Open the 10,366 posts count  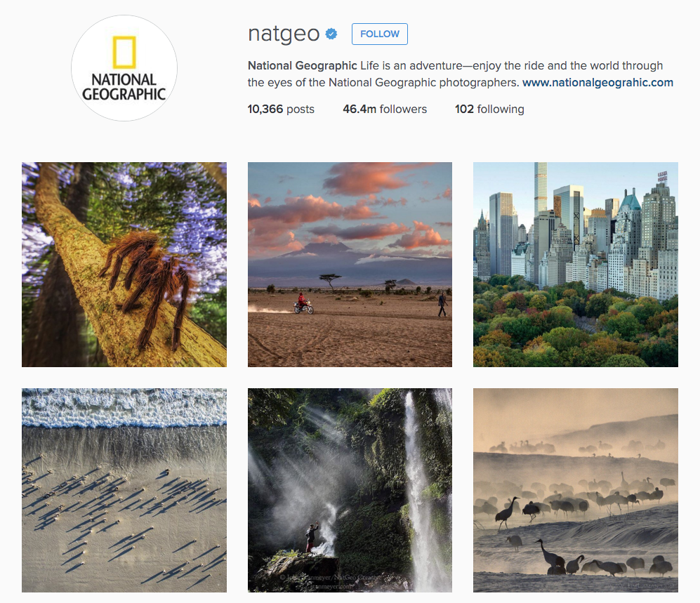tap(281, 110)
